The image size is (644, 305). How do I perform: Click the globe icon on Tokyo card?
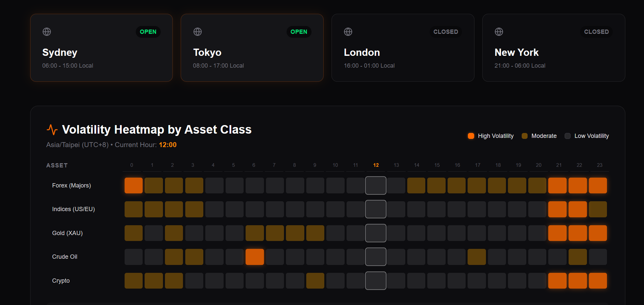click(197, 32)
